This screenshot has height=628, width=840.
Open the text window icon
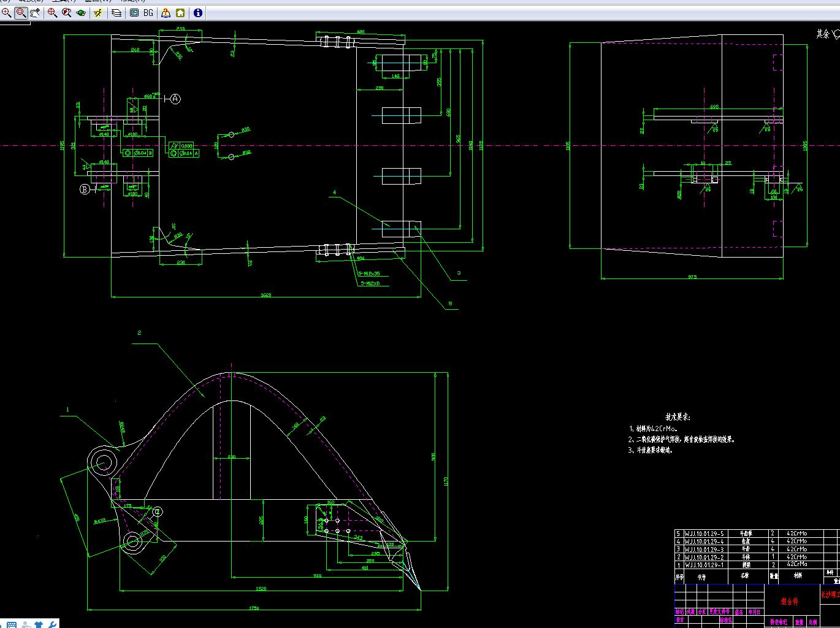pyautogui.click(x=134, y=13)
